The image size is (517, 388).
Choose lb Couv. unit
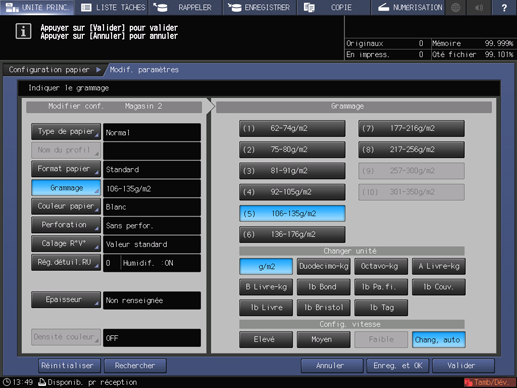click(x=439, y=287)
